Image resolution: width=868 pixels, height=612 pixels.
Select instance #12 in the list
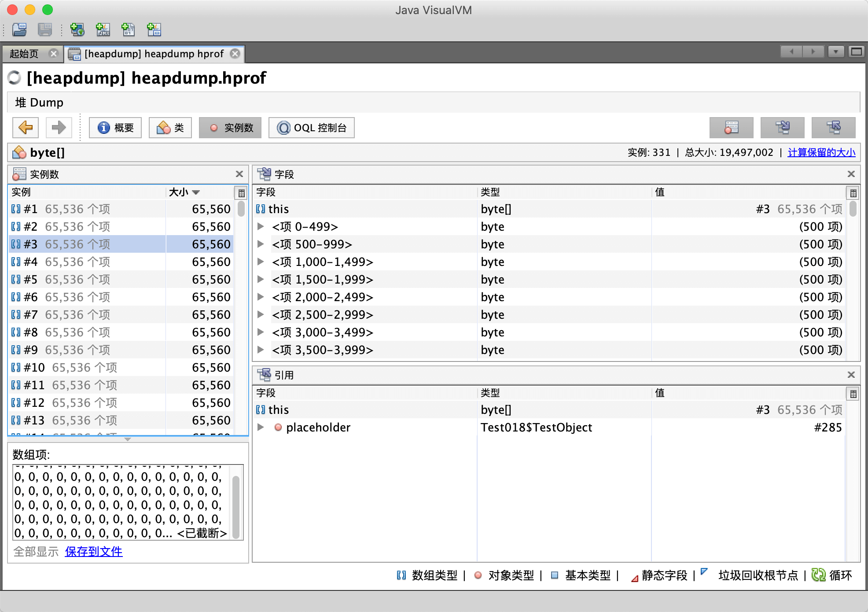(121, 402)
